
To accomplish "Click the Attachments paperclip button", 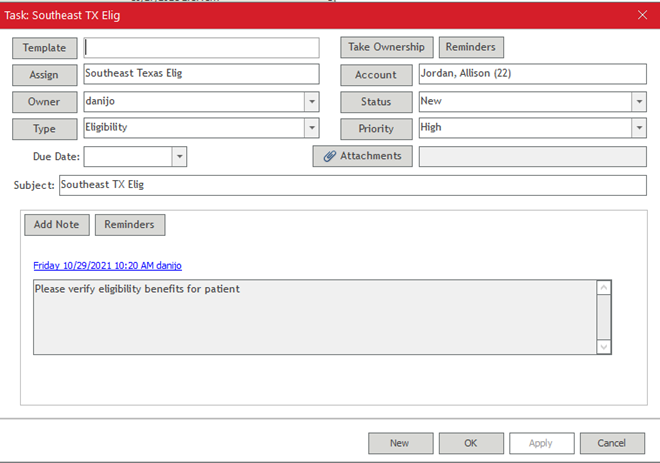I will (x=362, y=156).
